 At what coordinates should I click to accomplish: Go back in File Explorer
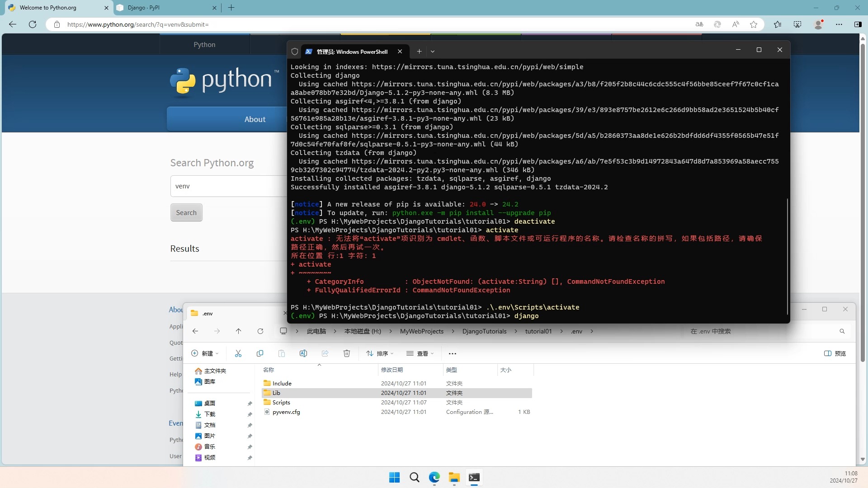coord(195,331)
